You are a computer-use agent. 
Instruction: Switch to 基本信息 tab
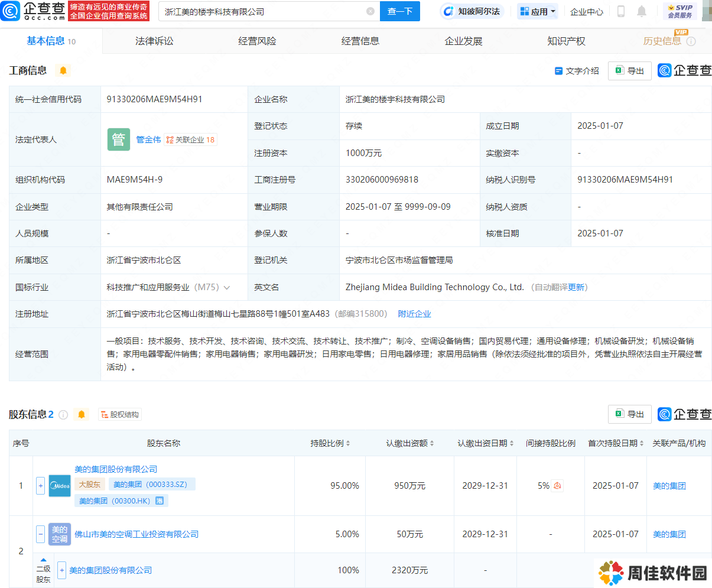point(51,41)
